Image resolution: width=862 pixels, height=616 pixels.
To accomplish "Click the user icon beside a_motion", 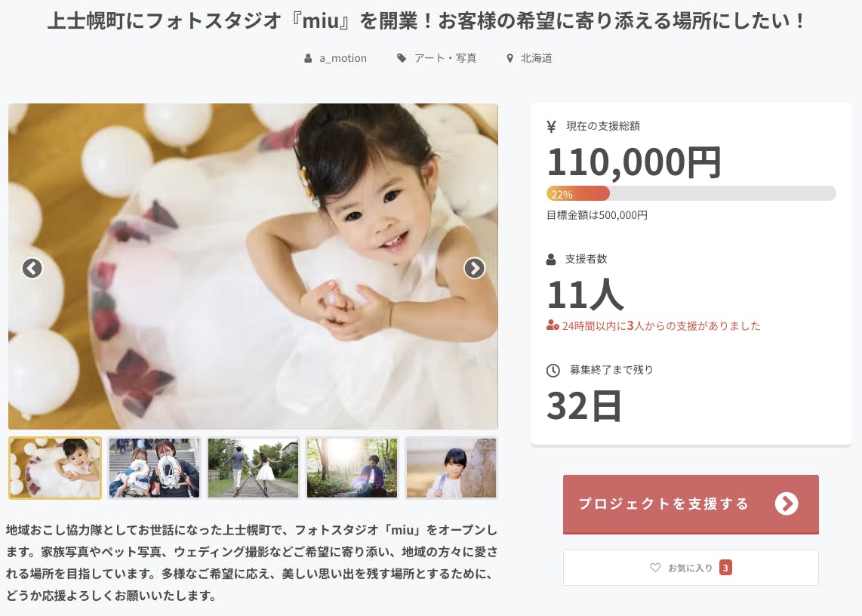I will pyautogui.click(x=309, y=58).
